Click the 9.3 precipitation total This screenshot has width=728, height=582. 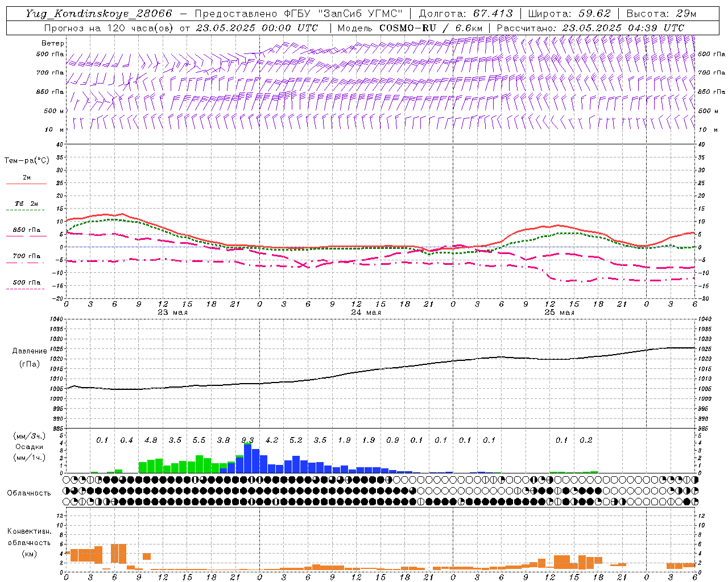(x=247, y=440)
